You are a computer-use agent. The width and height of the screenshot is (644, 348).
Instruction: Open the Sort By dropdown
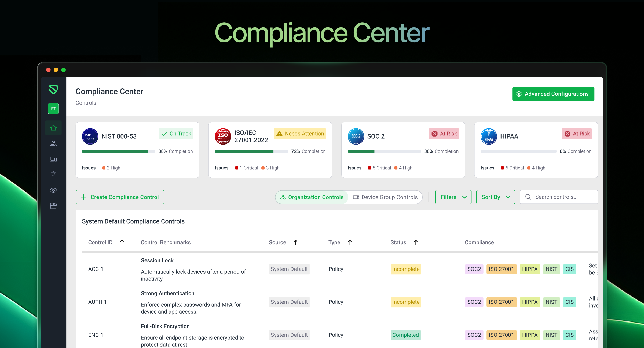pos(495,197)
